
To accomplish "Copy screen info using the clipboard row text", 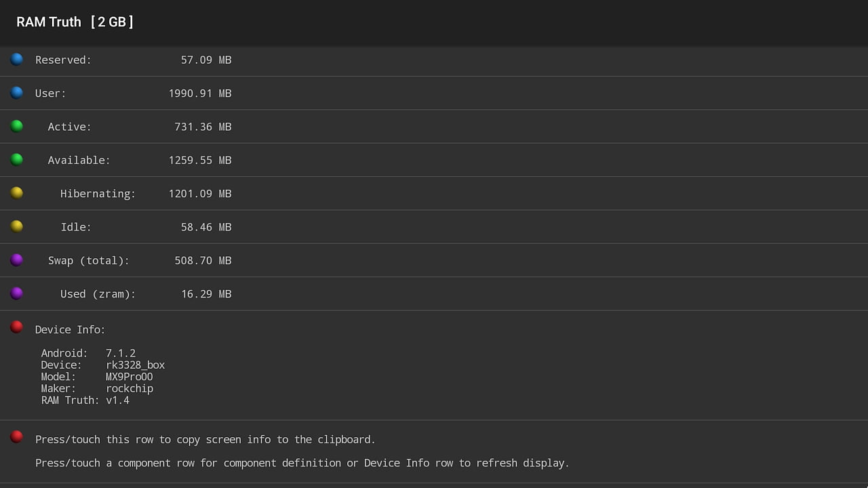I will (205, 440).
